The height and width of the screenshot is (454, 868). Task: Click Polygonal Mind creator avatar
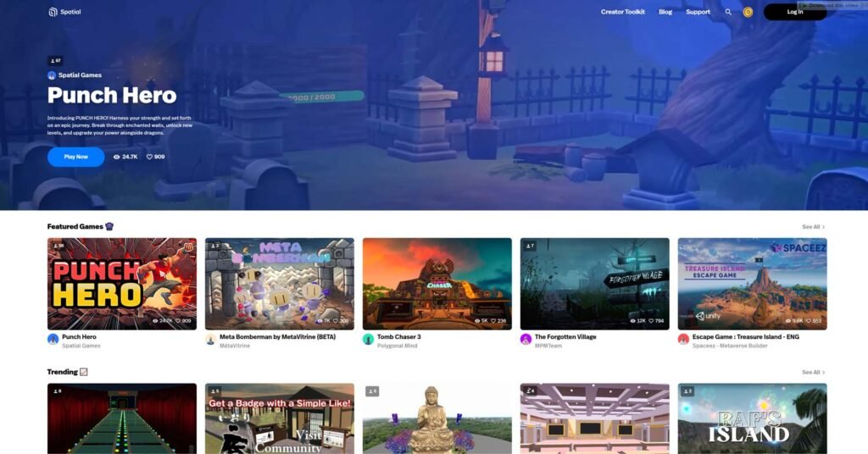click(x=368, y=340)
